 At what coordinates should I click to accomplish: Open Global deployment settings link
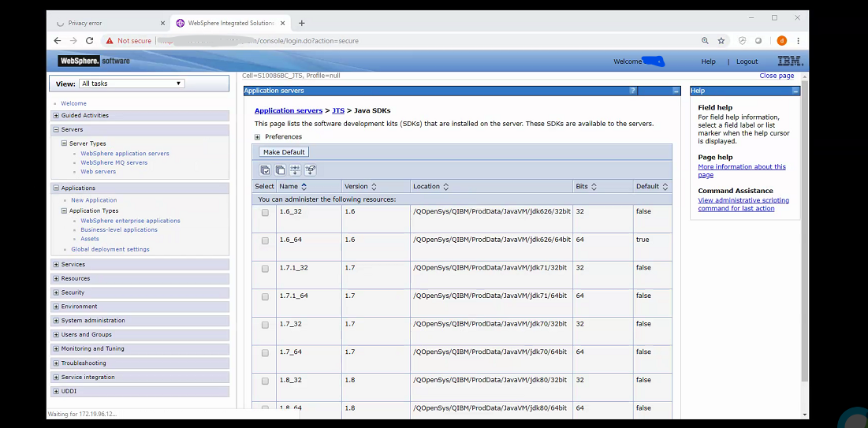click(110, 249)
